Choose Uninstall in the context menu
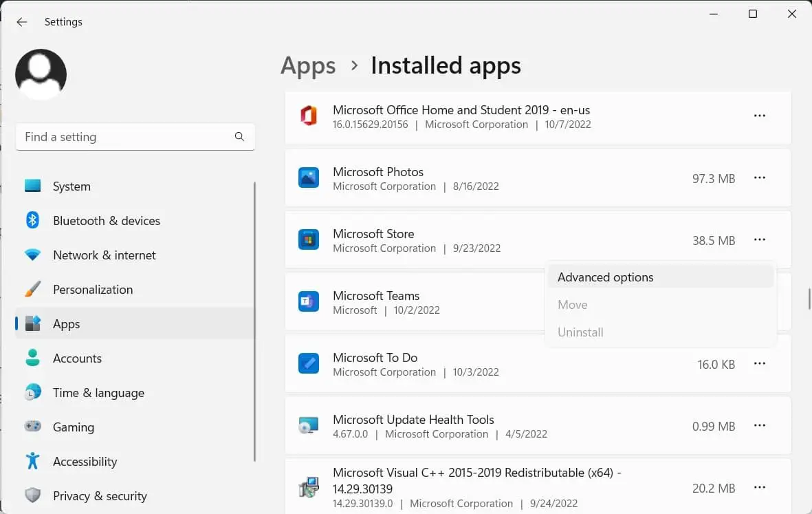Viewport: 812px width, 514px height. pos(580,332)
